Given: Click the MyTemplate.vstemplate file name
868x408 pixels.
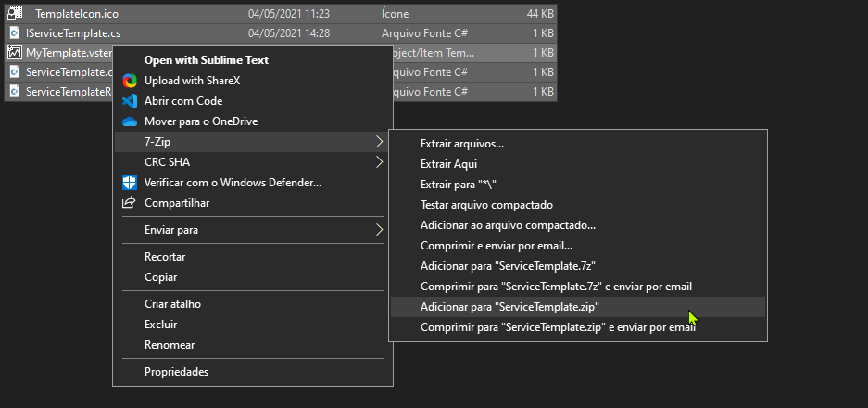Looking at the screenshot, I should (69, 53).
